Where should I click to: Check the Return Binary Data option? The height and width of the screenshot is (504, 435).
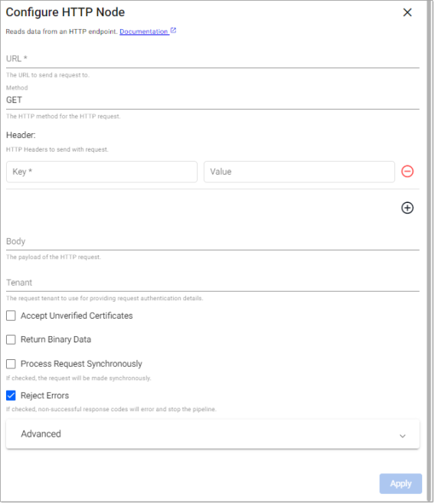click(x=11, y=339)
